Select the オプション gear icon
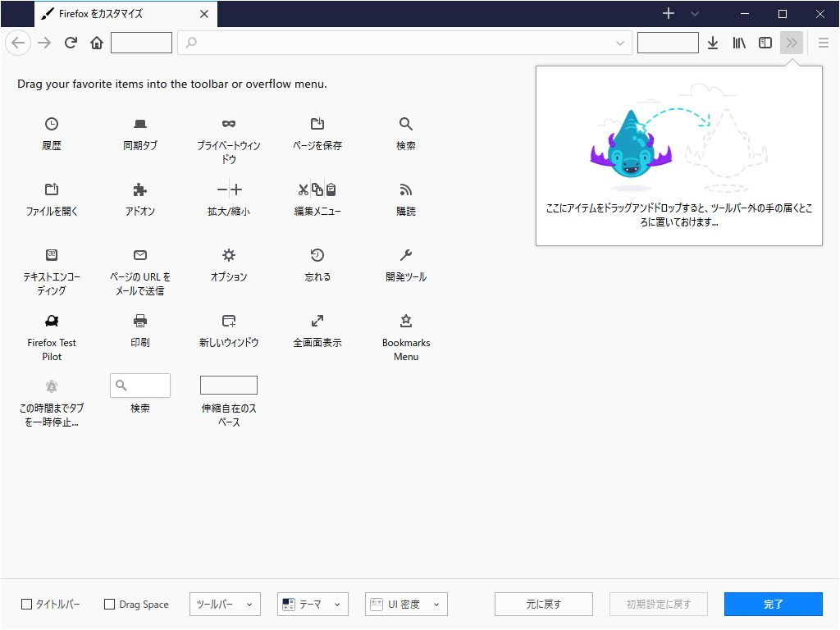This screenshot has width=840, height=630. [229, 255]
